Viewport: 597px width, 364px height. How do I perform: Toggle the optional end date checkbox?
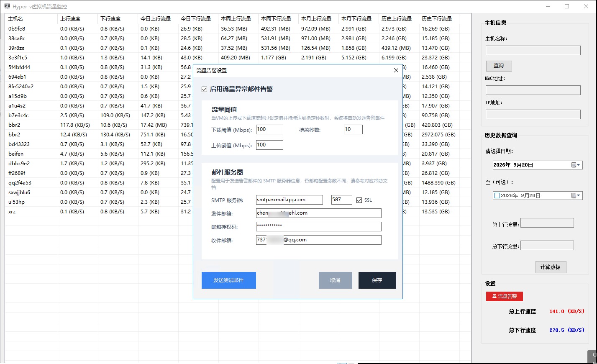497,195
